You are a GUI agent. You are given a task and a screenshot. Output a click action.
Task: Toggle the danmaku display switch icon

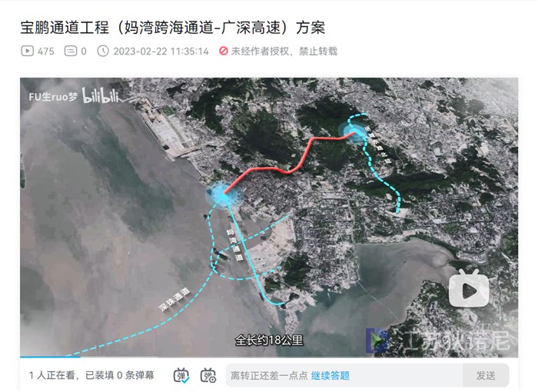coord(181,375)
